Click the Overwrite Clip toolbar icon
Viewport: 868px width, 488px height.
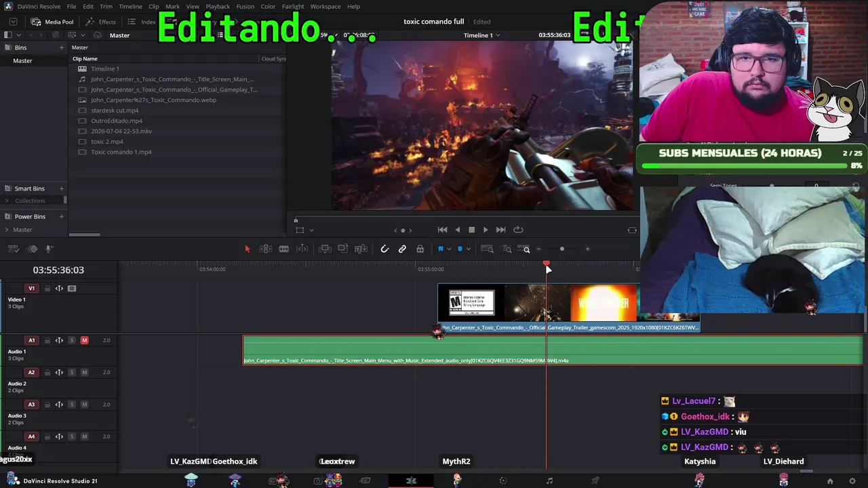pos(343,249)
